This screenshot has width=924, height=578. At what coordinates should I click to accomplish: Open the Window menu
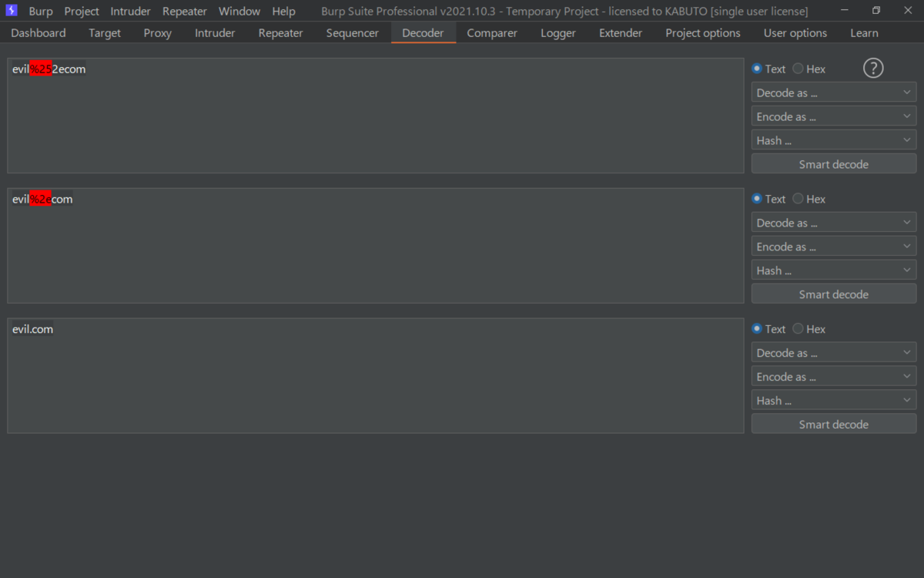(239, 12)
